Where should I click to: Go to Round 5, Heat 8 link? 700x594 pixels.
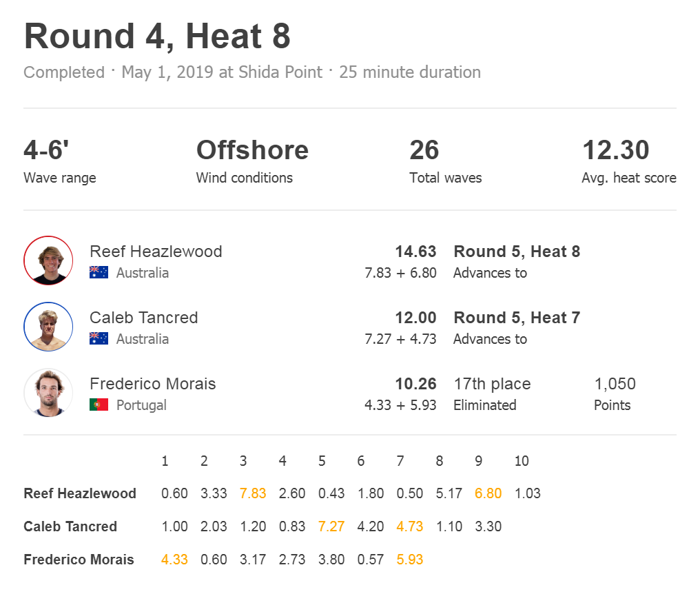tap(517, 252)
